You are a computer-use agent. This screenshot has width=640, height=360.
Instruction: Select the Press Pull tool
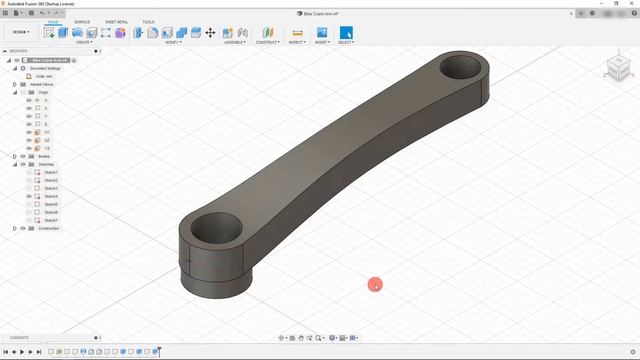pos(138,33)
